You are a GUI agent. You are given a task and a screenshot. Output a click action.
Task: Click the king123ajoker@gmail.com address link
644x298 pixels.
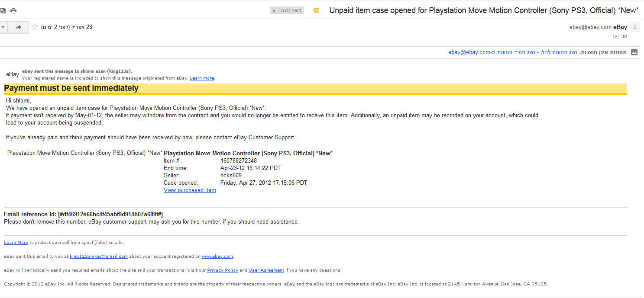coord(99,256)
